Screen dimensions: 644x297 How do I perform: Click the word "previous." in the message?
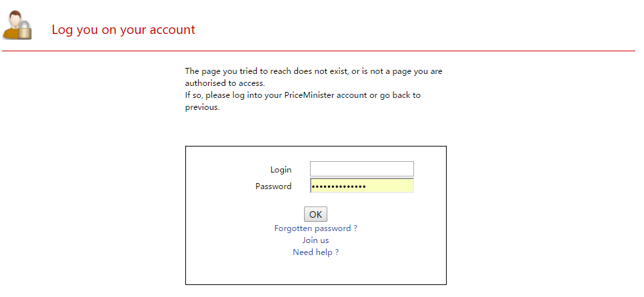(202, 107)
